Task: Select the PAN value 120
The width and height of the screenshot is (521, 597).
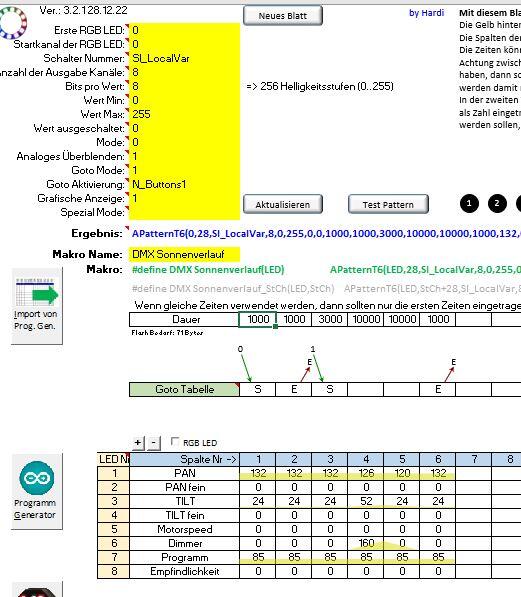Action: (x=402, y=473)
